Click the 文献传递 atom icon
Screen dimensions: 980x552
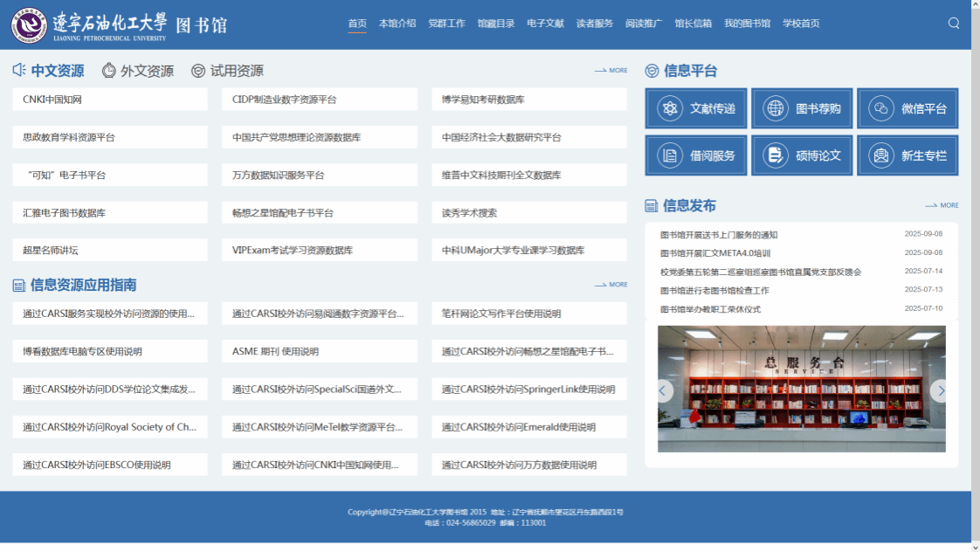pyautogui.click(x=669, y=108)
